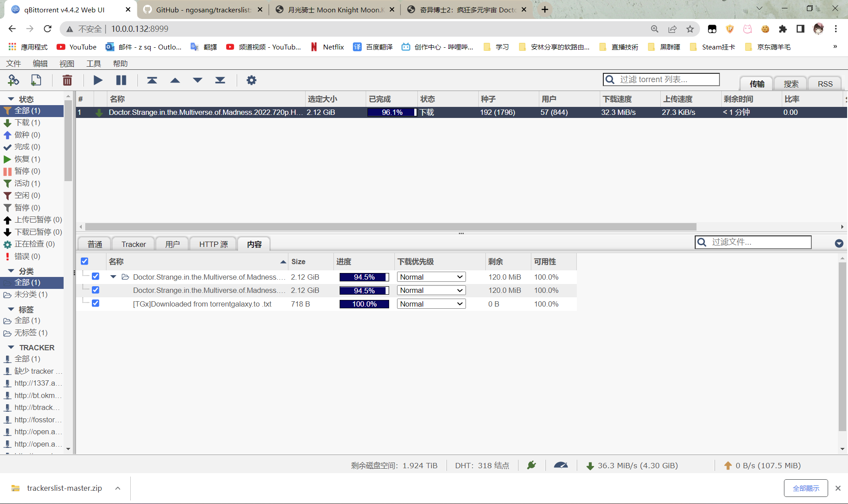Toggle alternative speed limits icon in status bar
This screenshot has height=504, width=848.
click(x=560, y=465)
